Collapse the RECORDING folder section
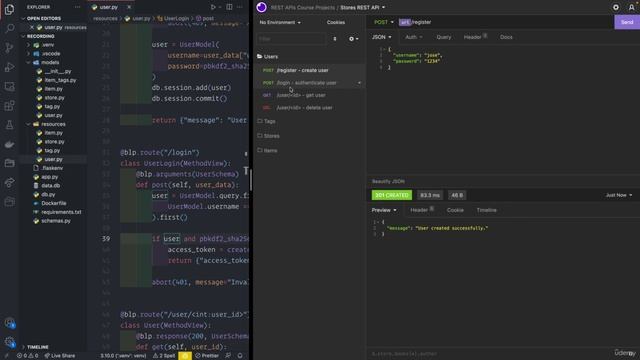 coord(40,36)
